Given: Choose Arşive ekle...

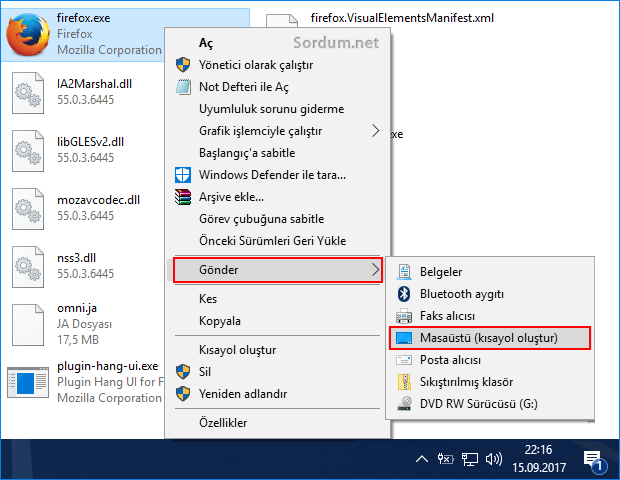Looking at the screenshot, I should tap(278, 197).
